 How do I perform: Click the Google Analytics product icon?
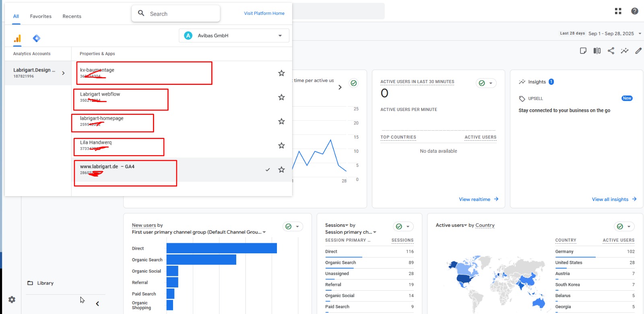(x=17, y=39)
